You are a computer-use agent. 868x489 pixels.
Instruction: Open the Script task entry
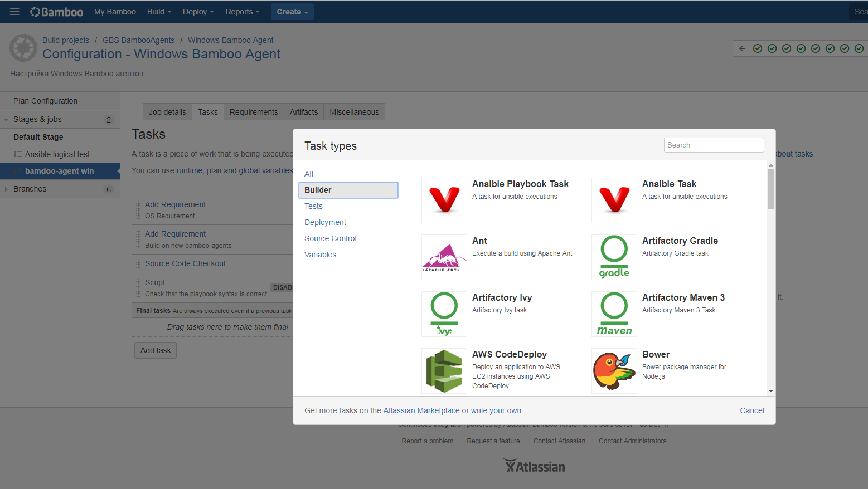tap(155, 282)
